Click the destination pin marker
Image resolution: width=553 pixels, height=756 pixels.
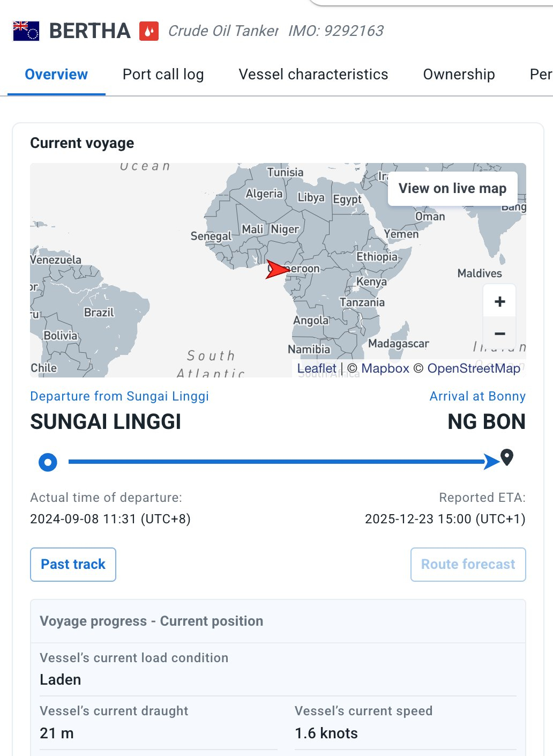click(507, 458)
